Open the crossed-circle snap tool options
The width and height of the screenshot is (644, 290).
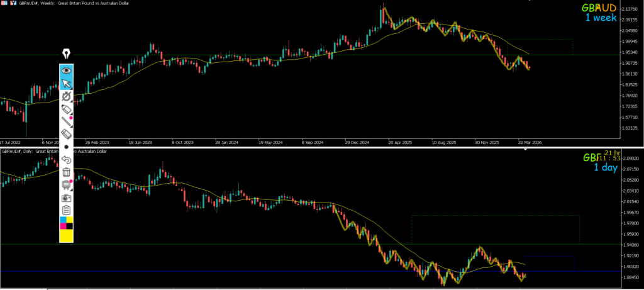point(67,96)
